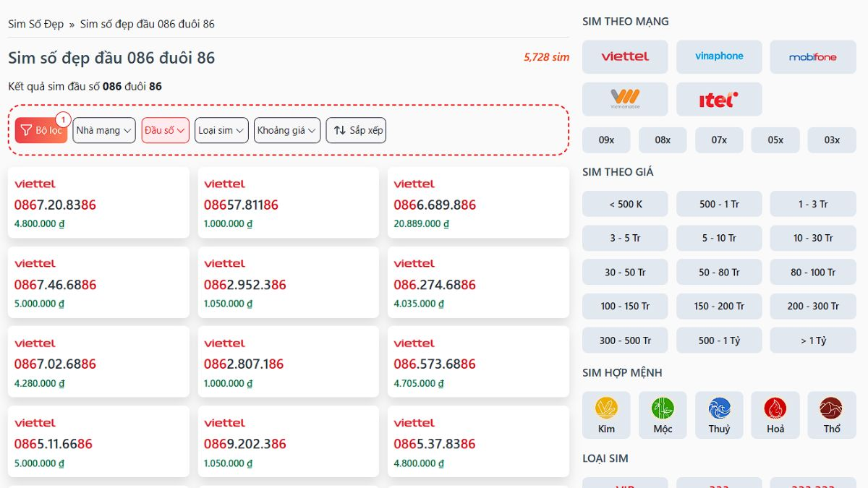Image resolution: width=868 pixels, height=488 pixels.
Task: Select the Viettel network logo
Action: [x=625, y=56]
